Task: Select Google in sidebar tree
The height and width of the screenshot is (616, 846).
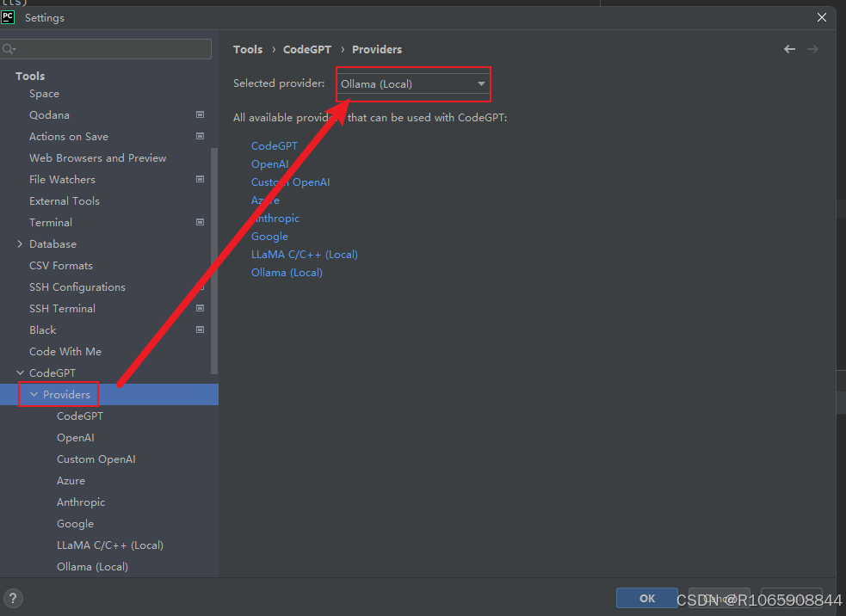Action: pyautogui.click(x=75, y=524)
